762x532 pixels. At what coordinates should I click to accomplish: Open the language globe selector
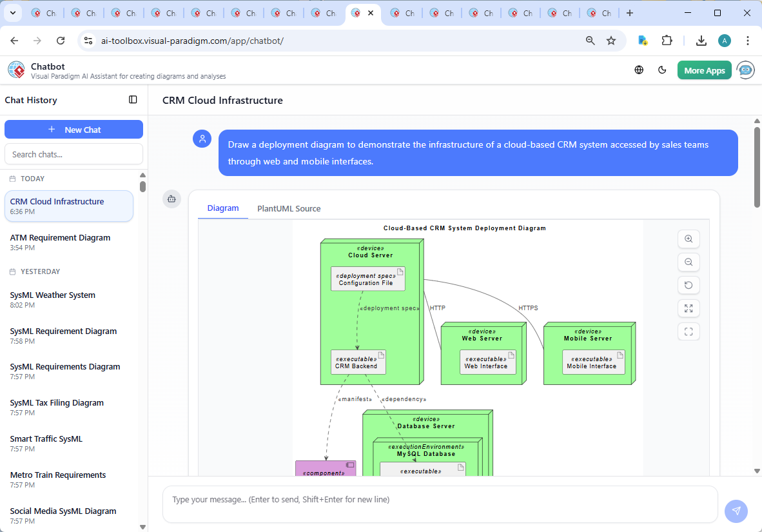click(x=639, y=70)
